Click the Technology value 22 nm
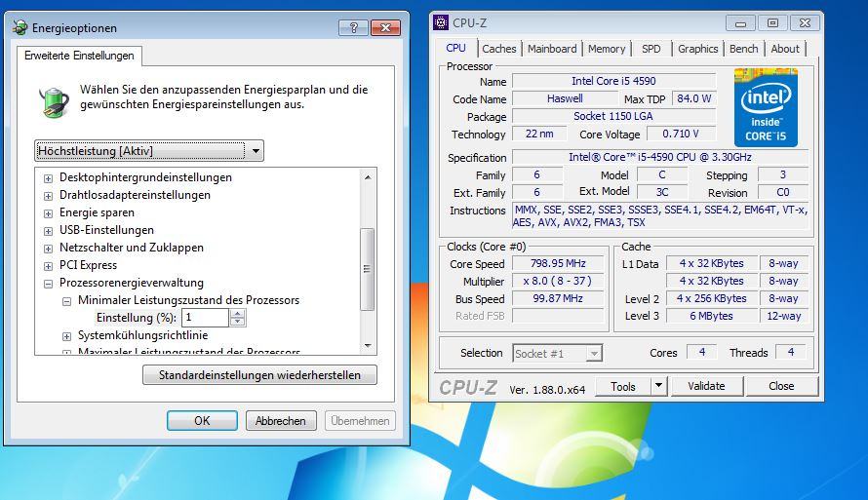This screenshot has width=868, height=500. (x=539, y=134)
